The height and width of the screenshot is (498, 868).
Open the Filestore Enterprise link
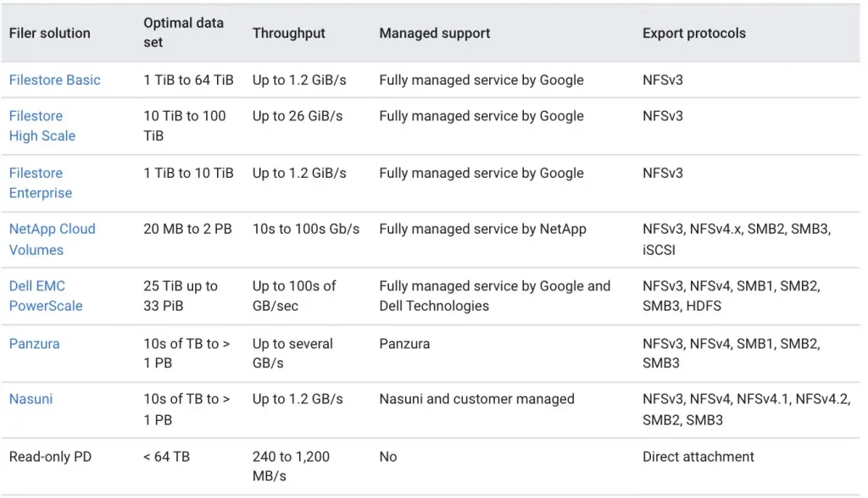(x=40, y=183)
